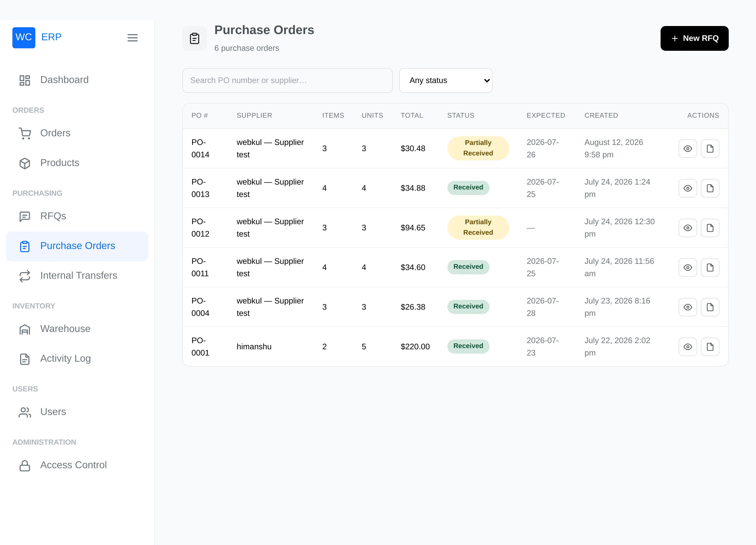Click the PO # column header
The width and height of the screenshot is (756, 545).
(x=199, y=116)
